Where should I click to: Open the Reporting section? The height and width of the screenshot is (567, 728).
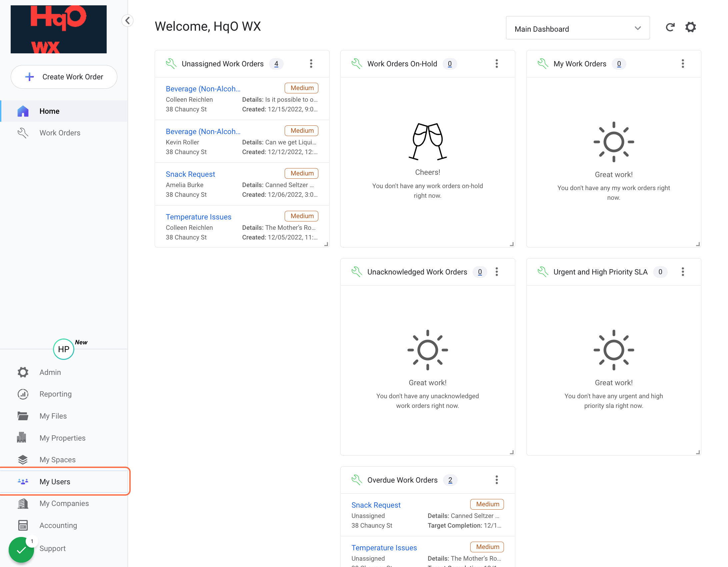pyautogui.click(x=55, y=394)
